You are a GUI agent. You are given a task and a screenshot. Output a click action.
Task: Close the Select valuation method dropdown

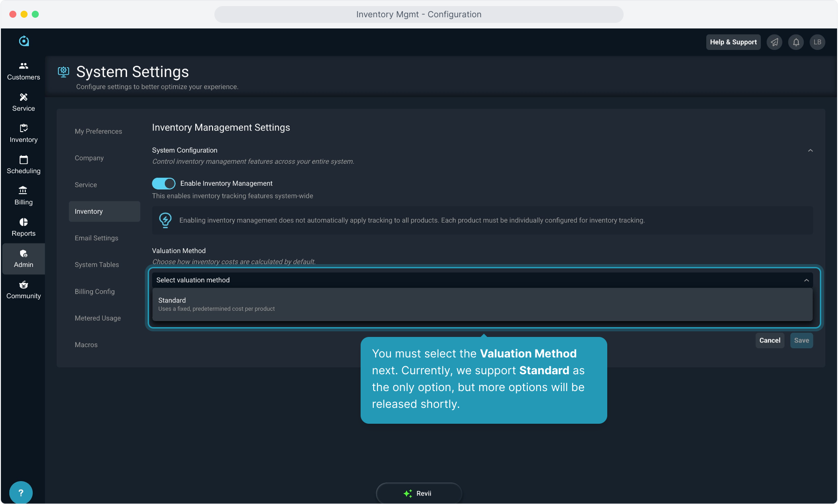coord(806,280)
